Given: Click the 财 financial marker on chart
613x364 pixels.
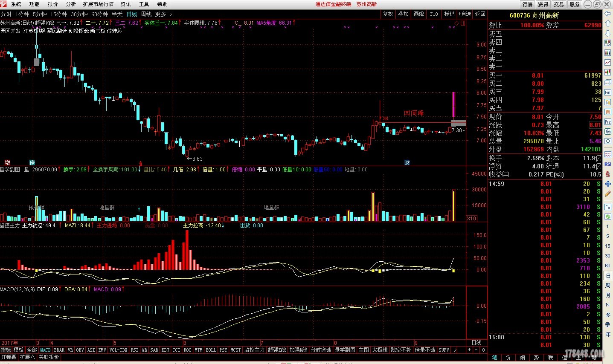Looking at the screenshot, I should pos(407,163).
